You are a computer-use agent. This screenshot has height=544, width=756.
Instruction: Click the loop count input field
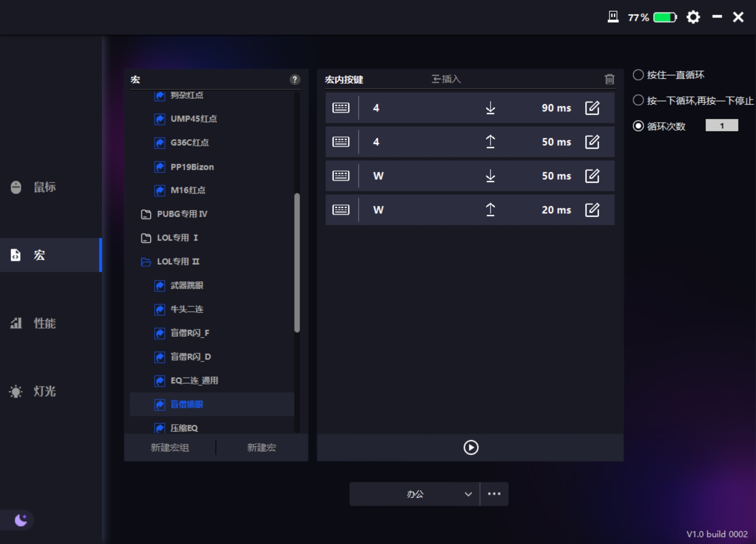pyautogui.click(x=722, y=126)
